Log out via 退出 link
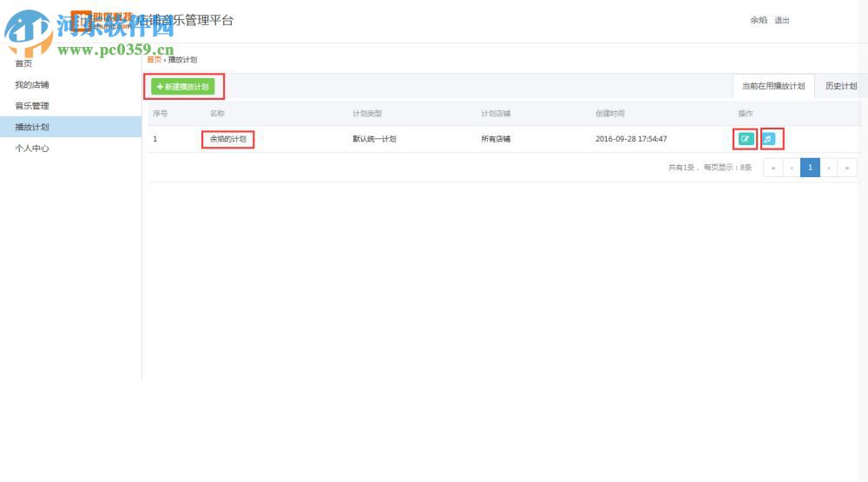 [x=782, y=20]
